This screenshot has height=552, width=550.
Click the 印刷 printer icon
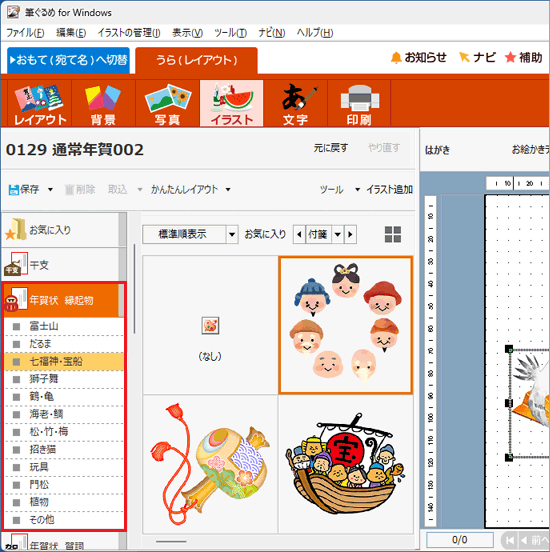pos(359,103)
